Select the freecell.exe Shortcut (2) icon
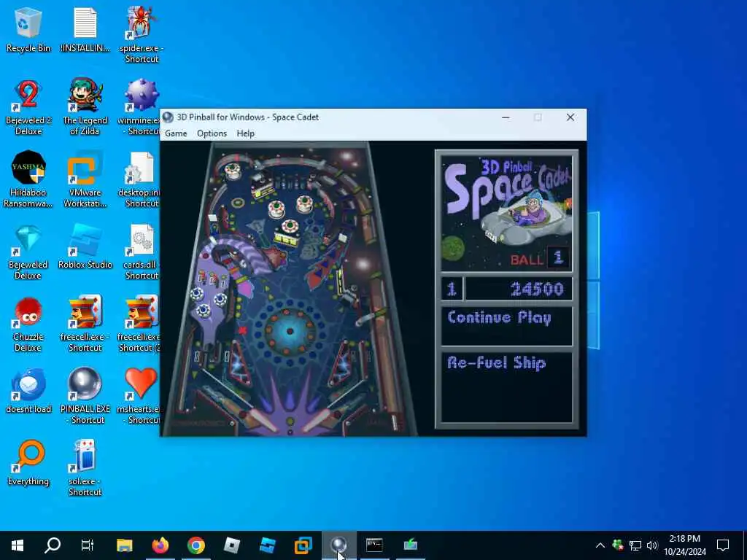747x560 pixels. click(x=139, y=324)
